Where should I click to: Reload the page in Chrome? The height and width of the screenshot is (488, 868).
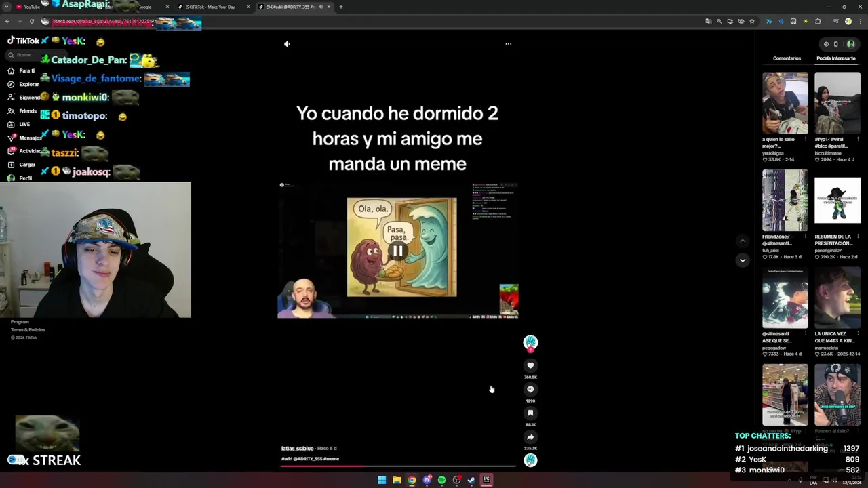pos(31,22)
